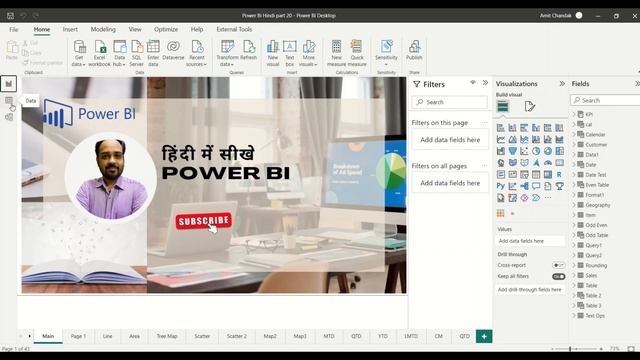Expand the Customer table
Screen dimensions: 640x360
(573, 144)
